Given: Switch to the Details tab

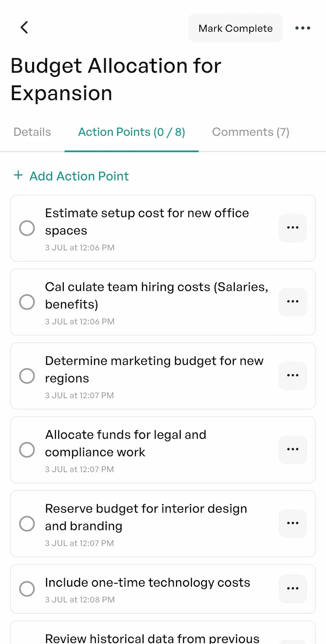Looking at the screenshot, I should tap(32, 132).
